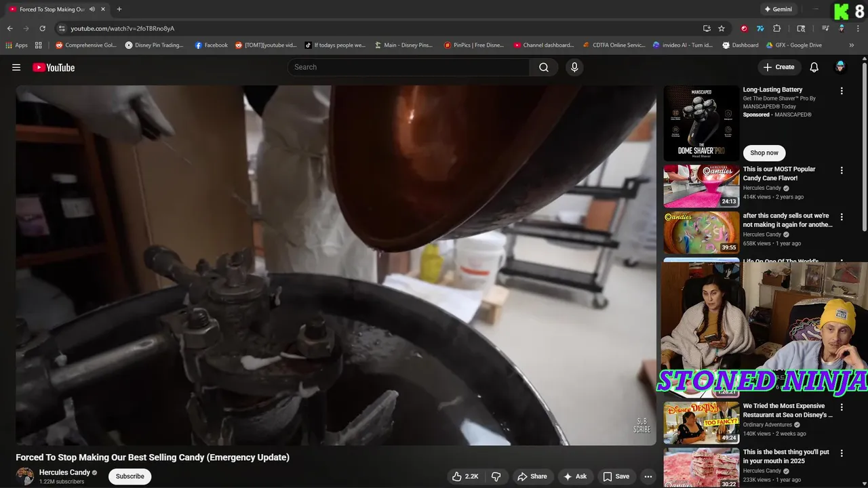
Task: Open the Extensions puzzle icon
Action: click(777, 28)
